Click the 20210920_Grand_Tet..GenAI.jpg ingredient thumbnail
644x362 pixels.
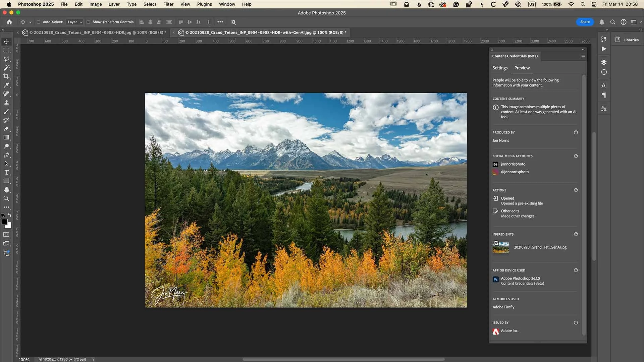500,247
